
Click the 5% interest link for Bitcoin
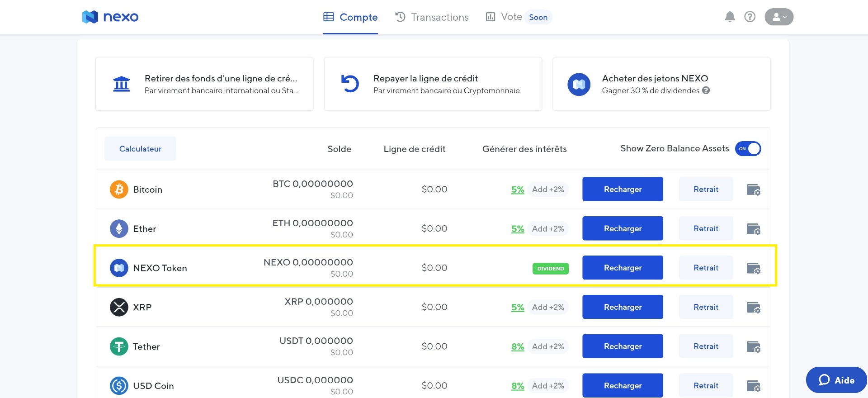[518, 190]
